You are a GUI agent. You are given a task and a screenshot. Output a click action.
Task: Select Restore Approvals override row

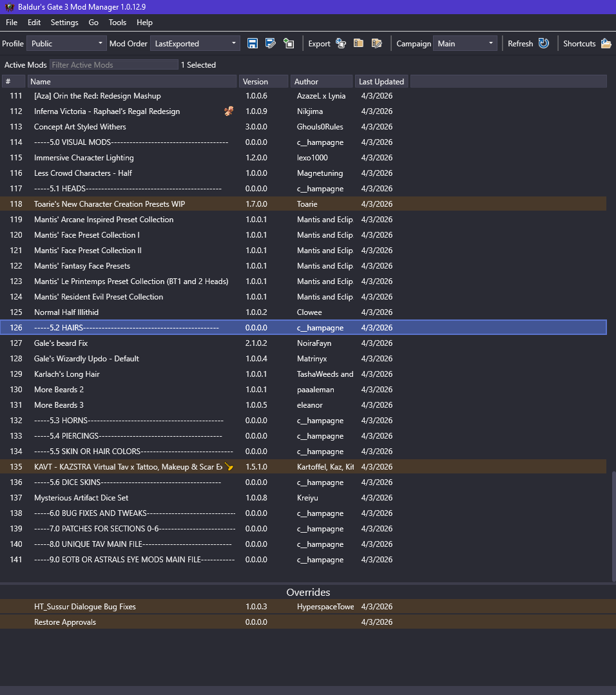(x=308, y=622)
